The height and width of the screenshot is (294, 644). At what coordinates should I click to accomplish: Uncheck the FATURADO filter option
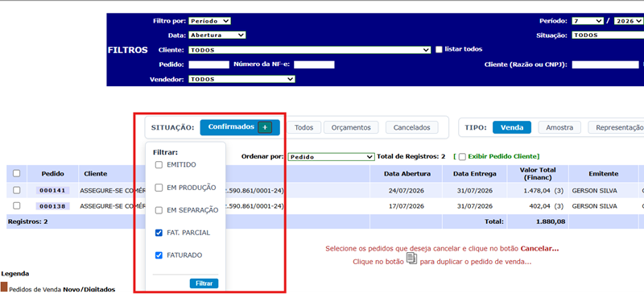click(159, 255)
